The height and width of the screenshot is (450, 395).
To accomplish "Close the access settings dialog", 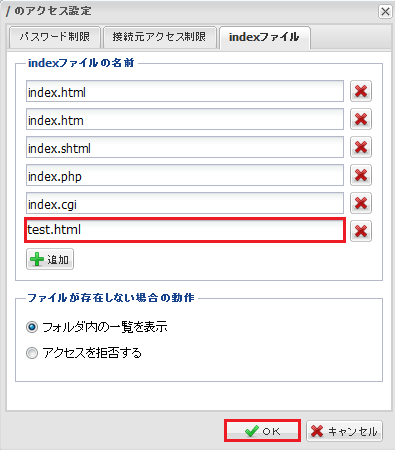I will (x=385, y=12).
